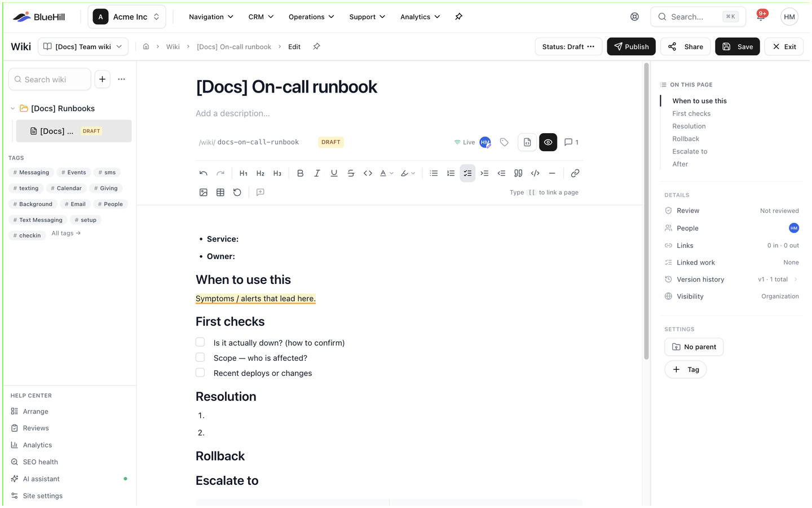Open the Analytics top menu
812x508 pixels.
click(x=420, y=17)
